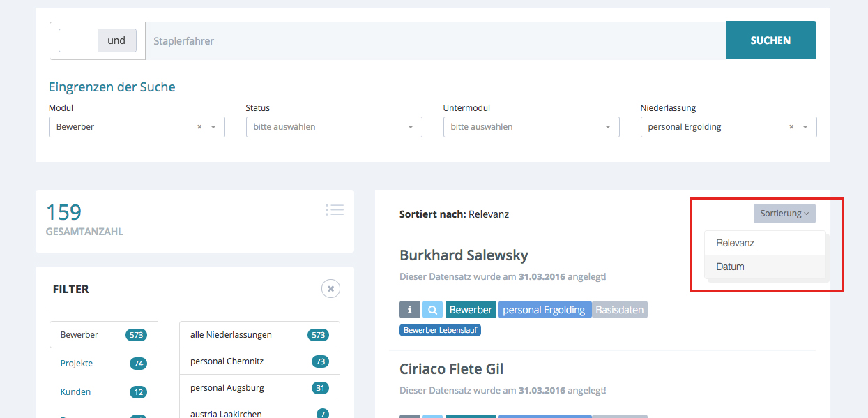Remove the personal Ergolding Niederlassung selection
Screen dimensions: 868x418
coord(791,127)
